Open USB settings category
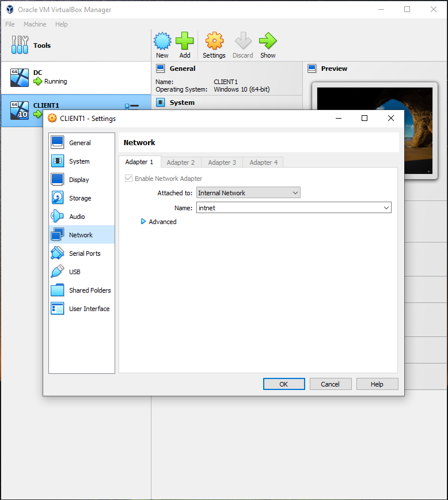 pos(82,272)
